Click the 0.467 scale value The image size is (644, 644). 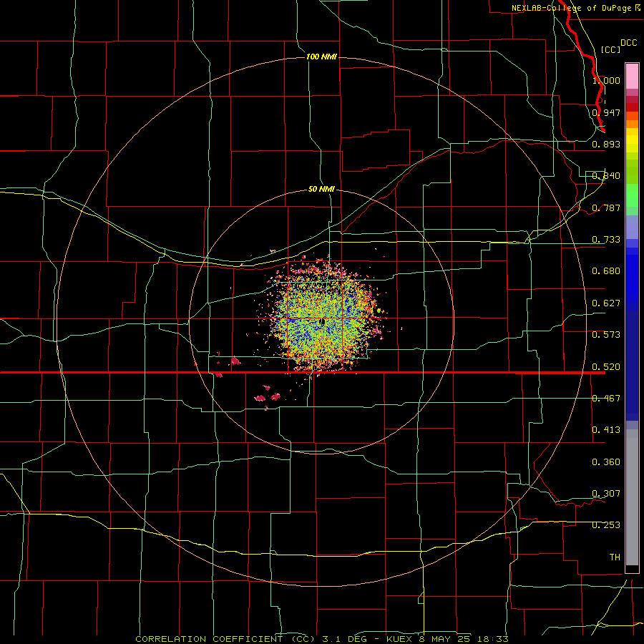point(606,399)
